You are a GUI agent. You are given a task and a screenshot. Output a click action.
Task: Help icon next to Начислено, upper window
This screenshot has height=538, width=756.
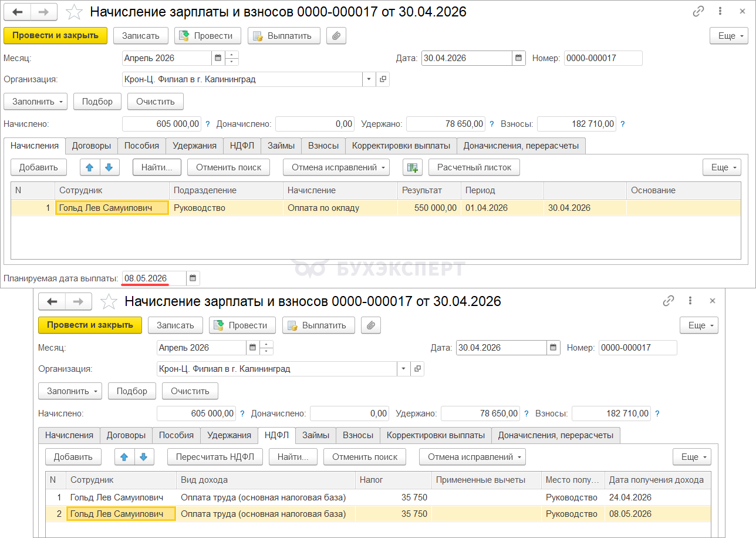coord(207,124)
